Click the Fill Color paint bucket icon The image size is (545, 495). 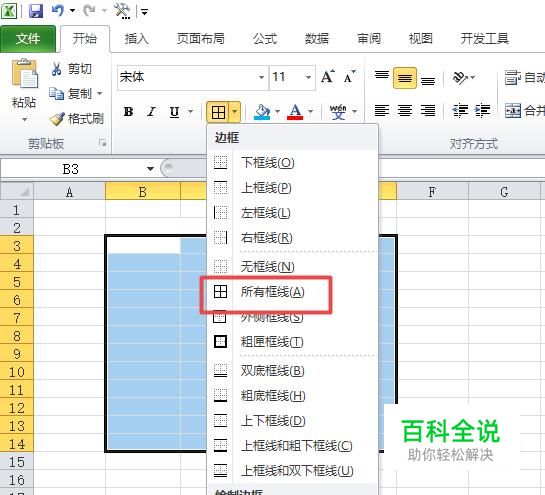[262, 112]
